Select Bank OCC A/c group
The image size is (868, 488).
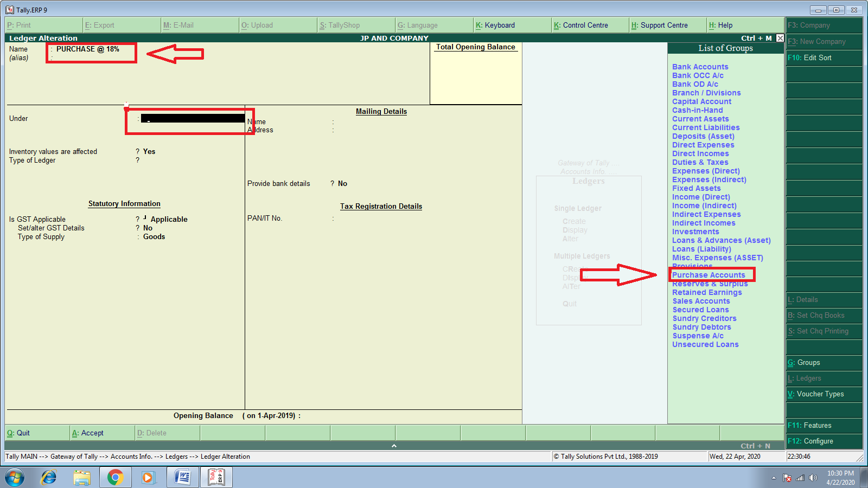pyautogui.click(x=698, y=75)
